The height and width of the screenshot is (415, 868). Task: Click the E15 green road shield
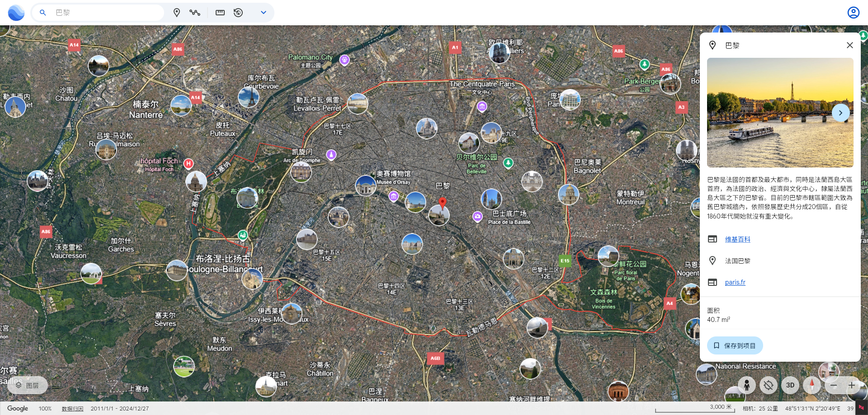(565, 261)
